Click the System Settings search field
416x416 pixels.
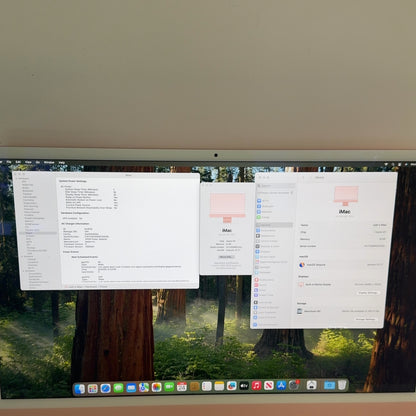tap(276, 186)
